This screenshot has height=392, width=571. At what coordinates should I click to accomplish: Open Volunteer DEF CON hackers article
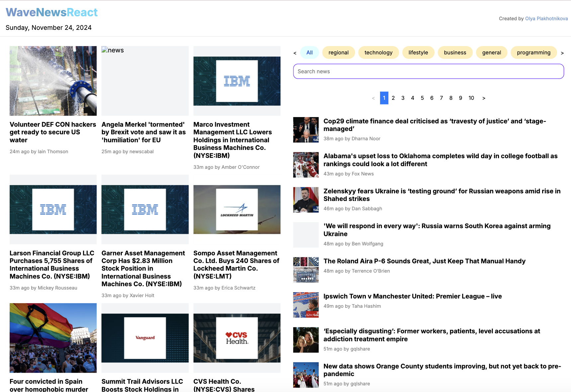click(x=53, y=132)
